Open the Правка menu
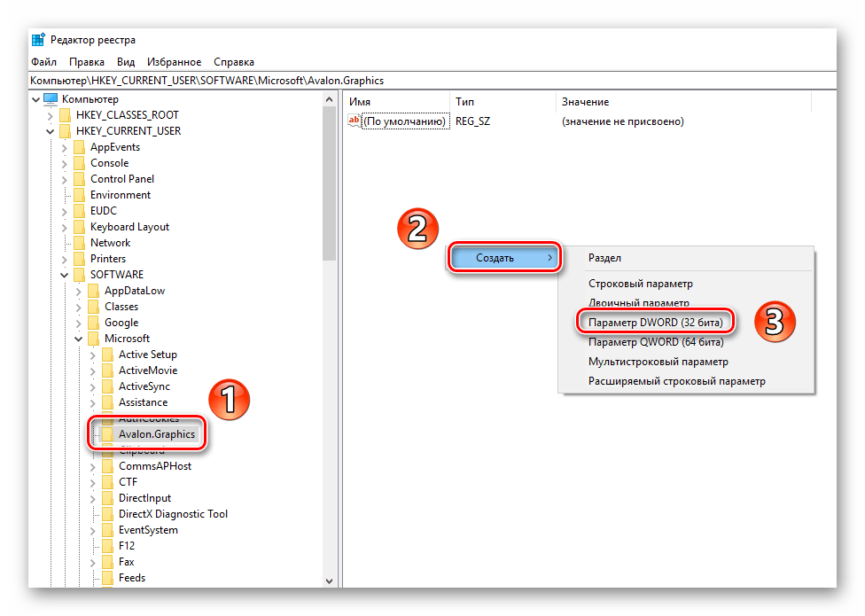This screenshot has width=865, height=616. pyautogui.click(x=87, y=62)
